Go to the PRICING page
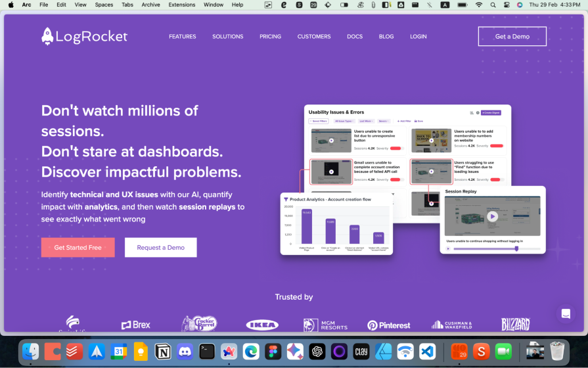This screenshot has width=588, height=368. coord(270,37)
